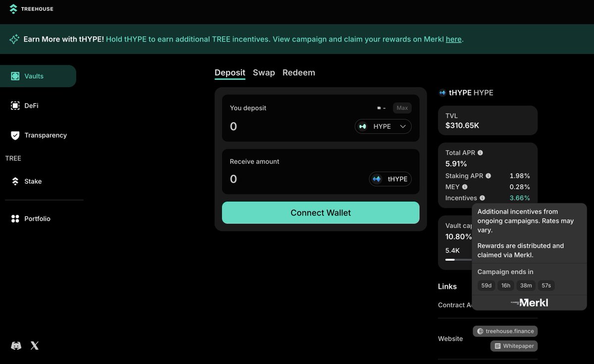Click the 16h countdown chip

coord(505,285)
